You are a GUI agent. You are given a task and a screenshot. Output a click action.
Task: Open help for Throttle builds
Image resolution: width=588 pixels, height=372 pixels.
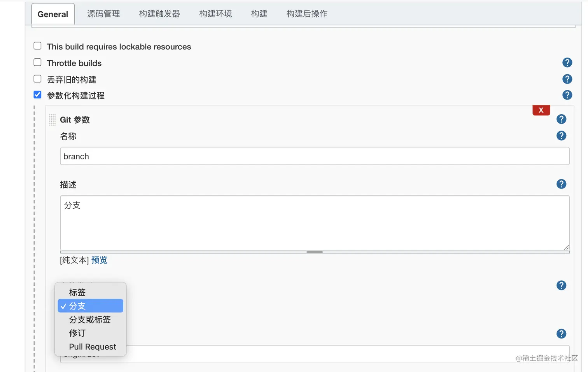tap(567, 63)
